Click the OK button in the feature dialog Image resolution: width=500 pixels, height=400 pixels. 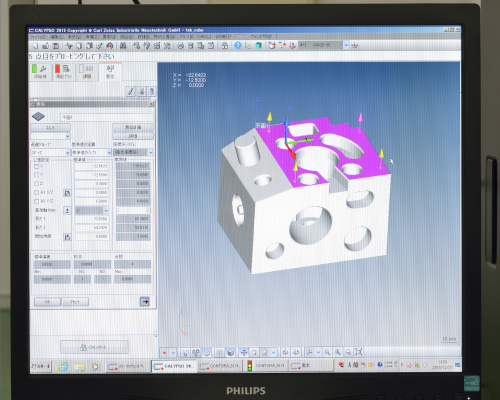coord(47,302)
